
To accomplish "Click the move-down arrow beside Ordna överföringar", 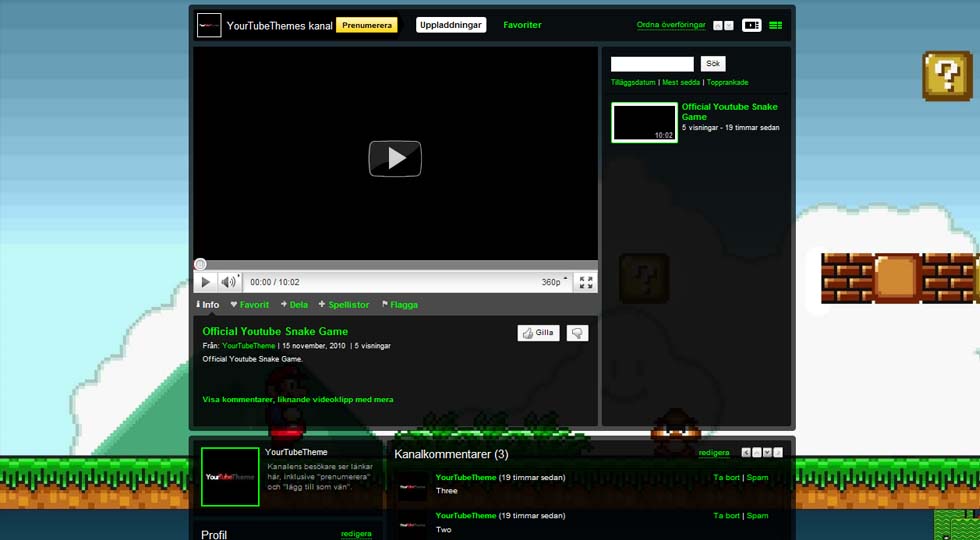I will (x=729, y=26).
